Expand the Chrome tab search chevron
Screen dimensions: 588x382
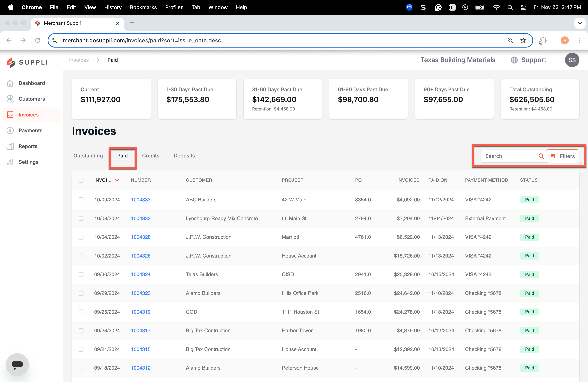pos(580,23)
